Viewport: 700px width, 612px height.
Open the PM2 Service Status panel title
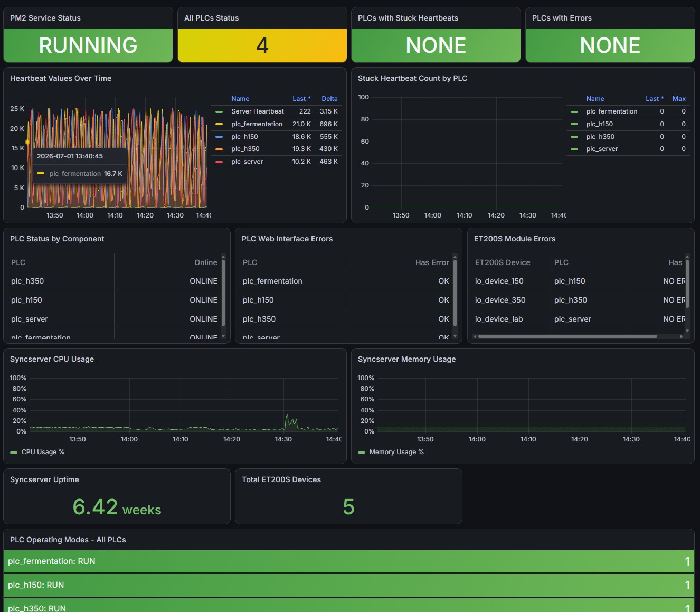(x=45, y=18)
